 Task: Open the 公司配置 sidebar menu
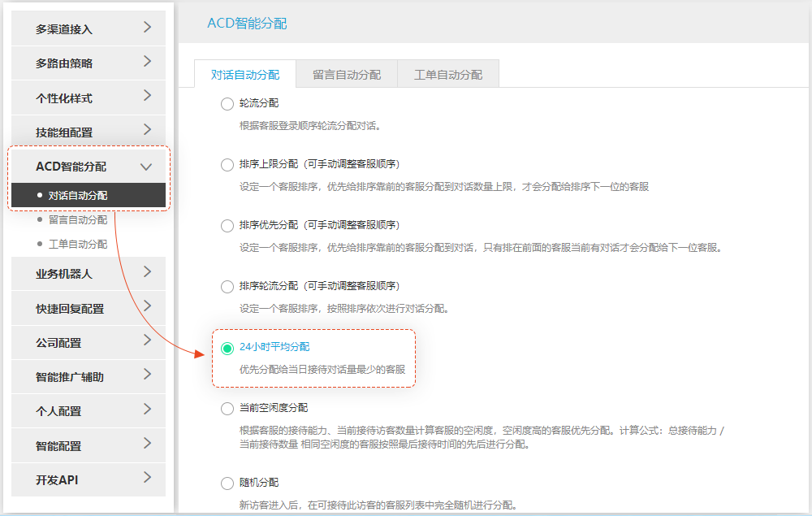89,342
